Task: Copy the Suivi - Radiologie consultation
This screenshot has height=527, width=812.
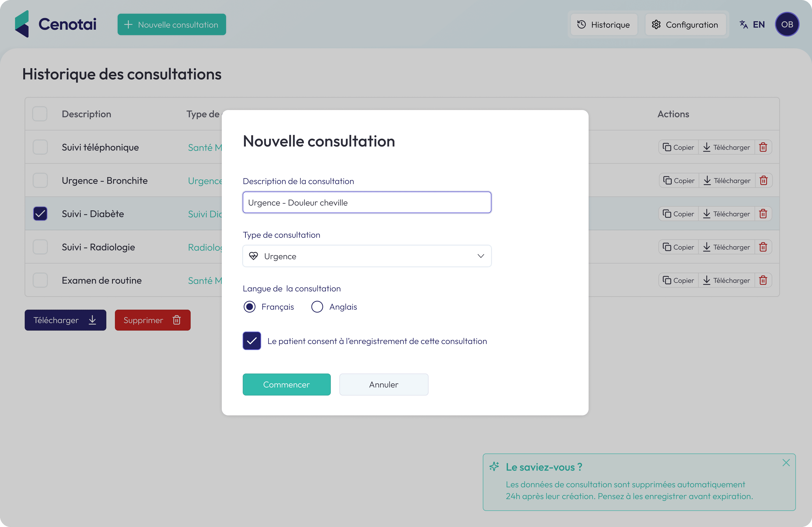Action: pos(678,247)
